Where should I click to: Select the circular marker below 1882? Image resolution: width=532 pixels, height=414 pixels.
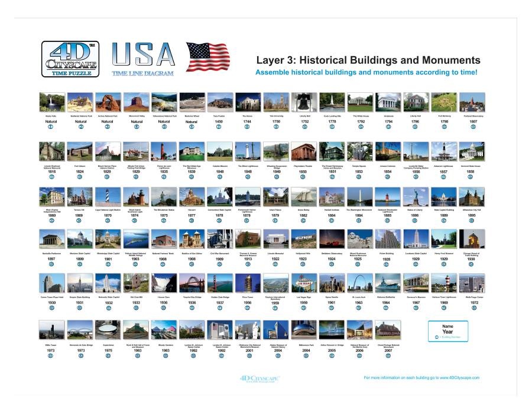point(303,221)
